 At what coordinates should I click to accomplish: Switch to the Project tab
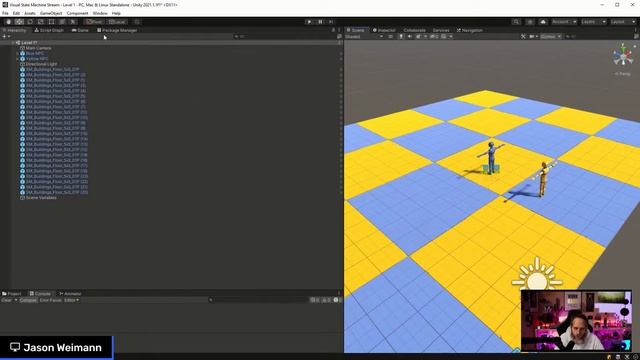[x=12, y=293]
